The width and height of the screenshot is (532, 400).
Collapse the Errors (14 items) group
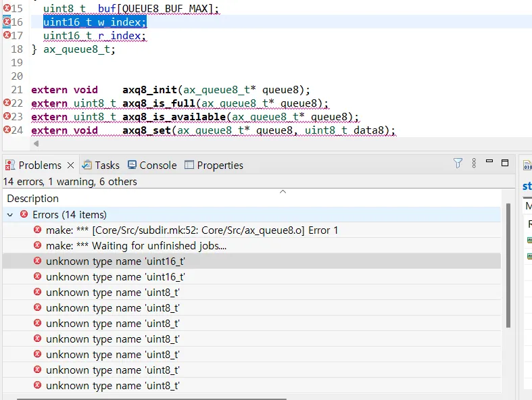(x=10, y=215)
